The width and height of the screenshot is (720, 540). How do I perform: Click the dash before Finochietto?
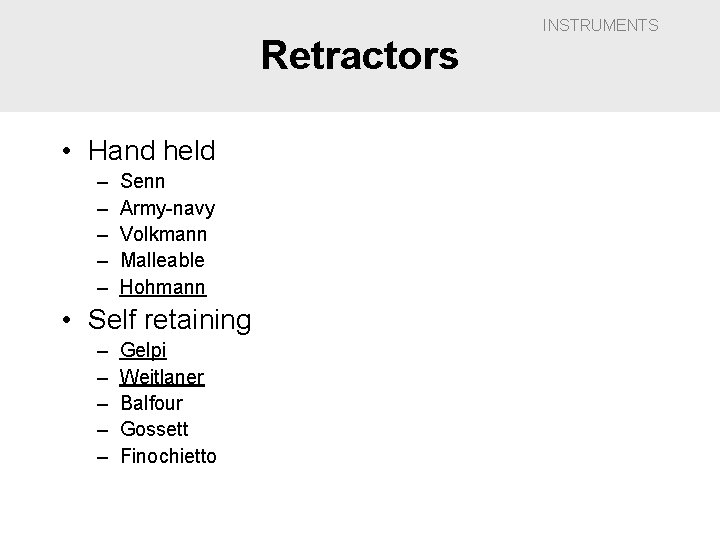pyautogui.click(x=103, y=456)
